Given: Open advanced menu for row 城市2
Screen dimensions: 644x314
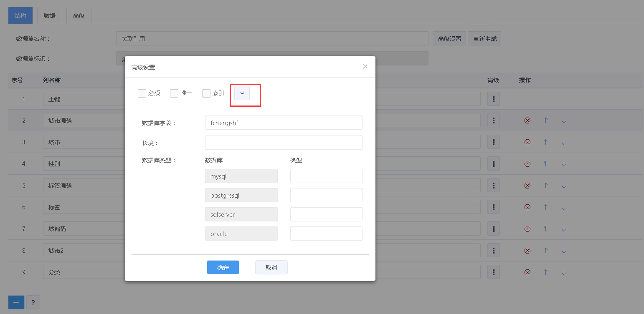Looking at the screenshot, I should [x=493, y=251].
